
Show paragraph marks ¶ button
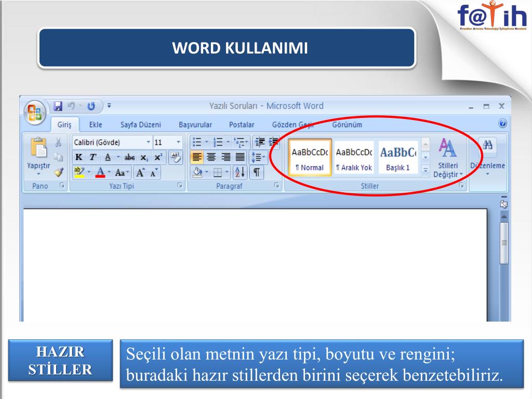coord(257,172)
